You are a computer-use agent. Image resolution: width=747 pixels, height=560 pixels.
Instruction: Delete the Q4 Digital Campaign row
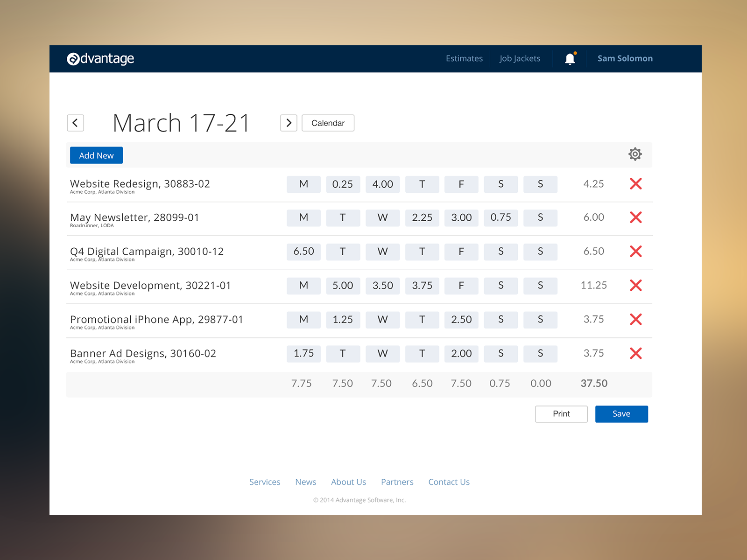[x=636, y=252]
